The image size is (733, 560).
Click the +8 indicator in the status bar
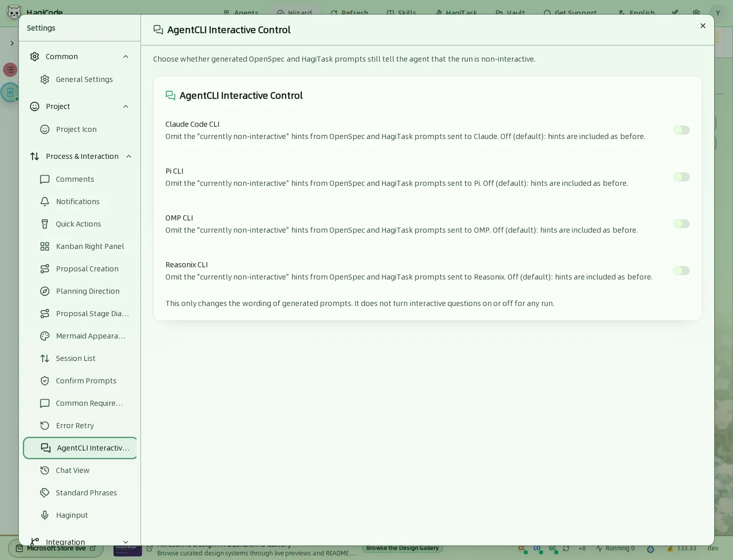(582, 548)
